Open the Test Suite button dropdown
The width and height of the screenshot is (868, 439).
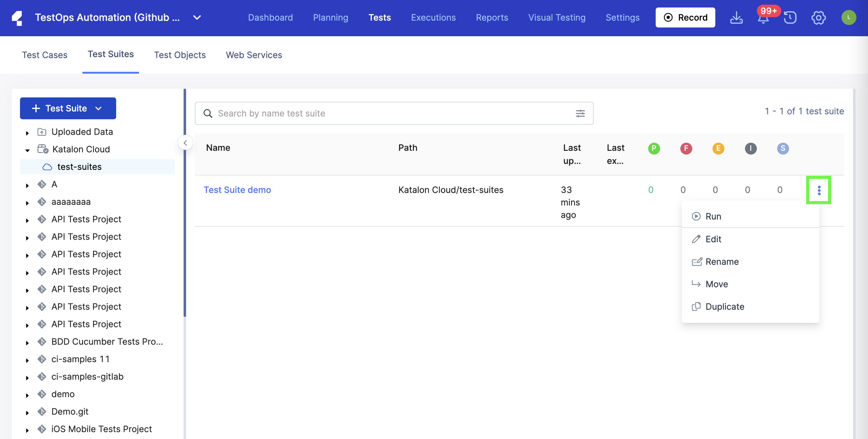[98, 108]
